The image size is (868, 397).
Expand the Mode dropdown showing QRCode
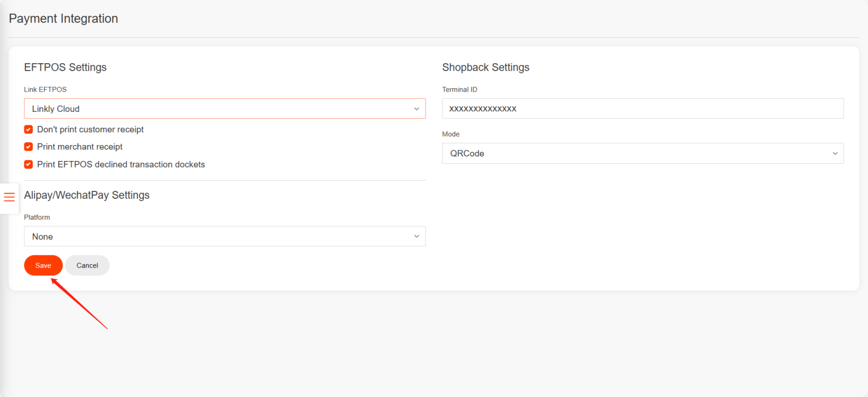coord(643,153)
